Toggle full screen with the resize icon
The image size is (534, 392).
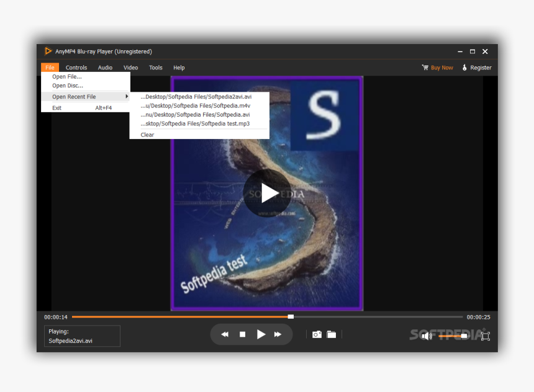tap(485, 336)
